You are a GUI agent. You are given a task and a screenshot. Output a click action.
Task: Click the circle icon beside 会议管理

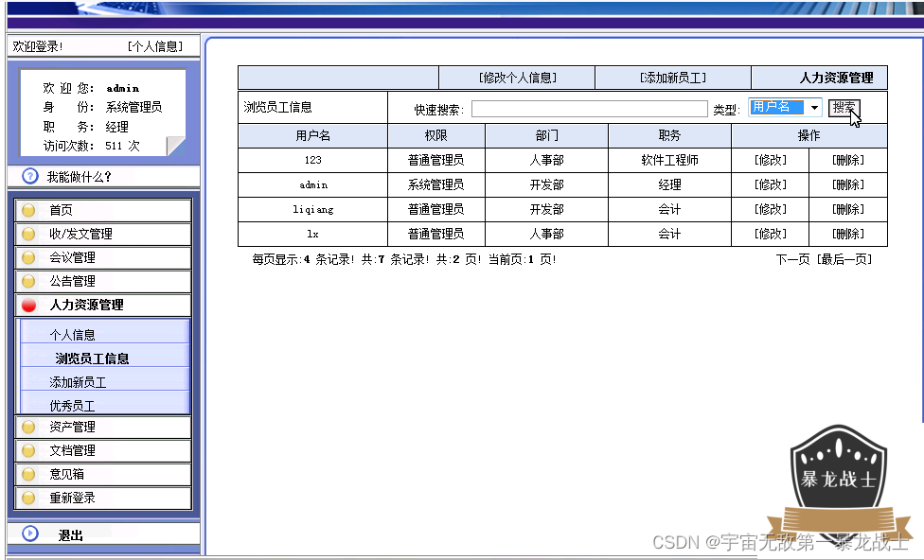[29, 254]
